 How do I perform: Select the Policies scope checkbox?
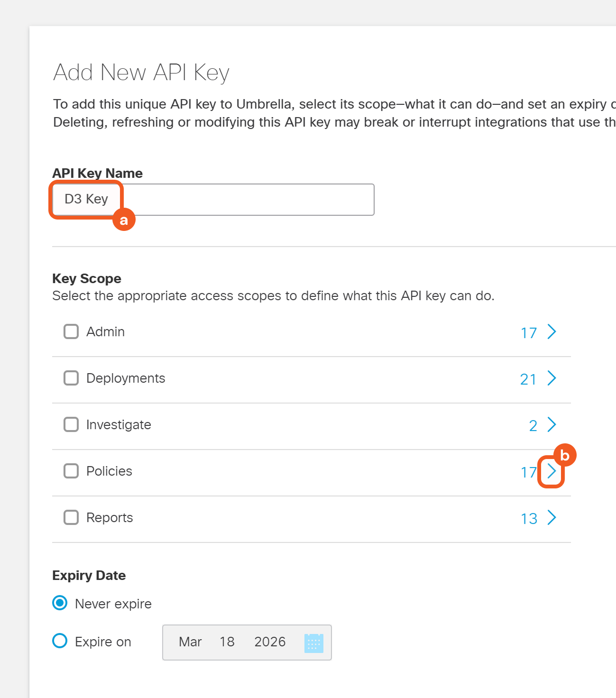(71, 471)
